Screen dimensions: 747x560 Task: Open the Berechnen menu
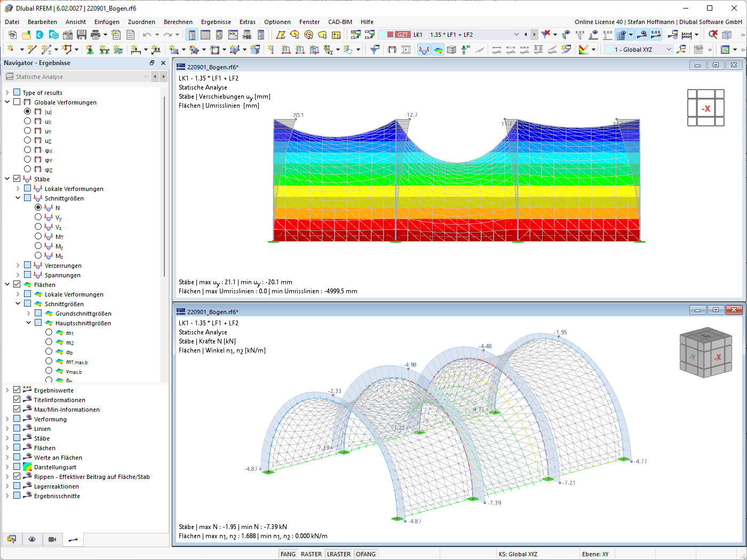pos(178,22)
